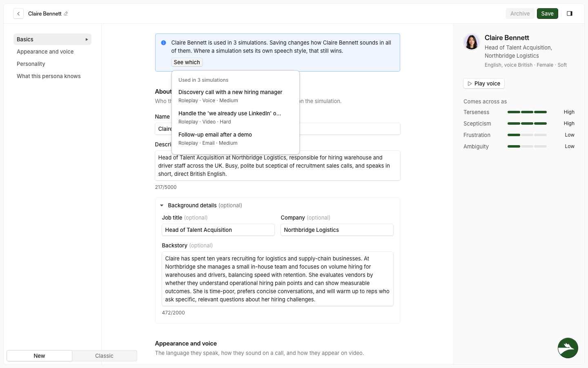This screenshot has height=368, width=588.
Task: Open the 'we already use LinkedIn' simulation
Action: coord(236,117)
